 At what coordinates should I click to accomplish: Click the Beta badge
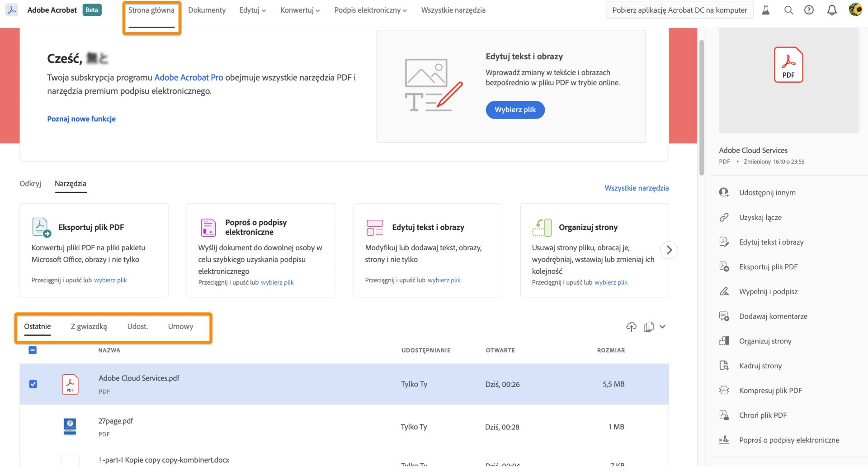click(x=92, y=10)
